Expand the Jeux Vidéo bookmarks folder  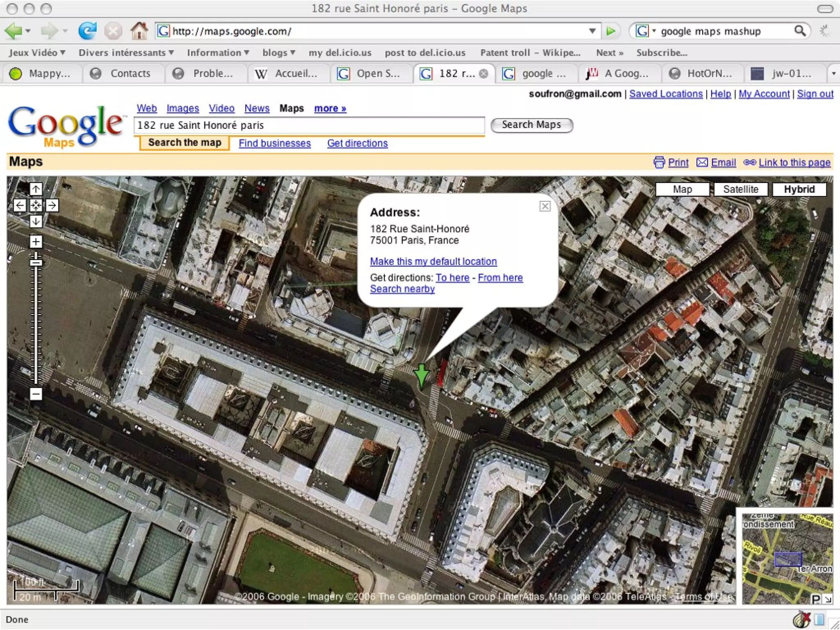pyautogui.click(x=37, y=52)
